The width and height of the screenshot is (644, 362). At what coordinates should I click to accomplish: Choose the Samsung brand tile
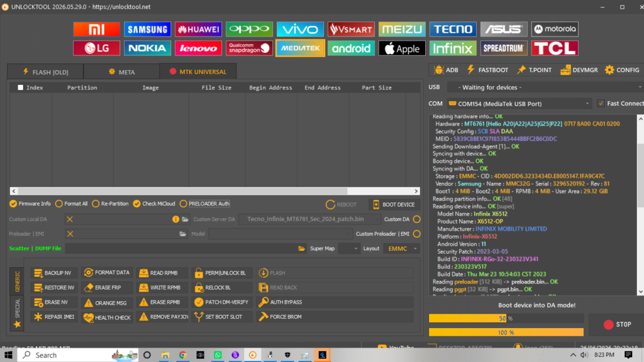coord(147,29)
